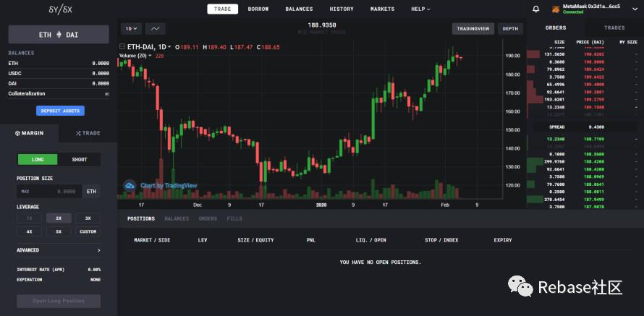Show the FILLS tab
The image size is (644, 316).
pos(234,218)
